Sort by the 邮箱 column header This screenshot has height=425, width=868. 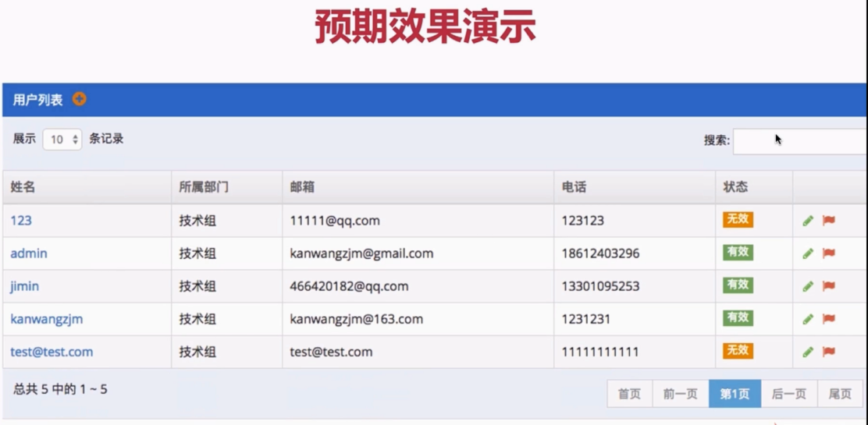(x=418, y=187)
